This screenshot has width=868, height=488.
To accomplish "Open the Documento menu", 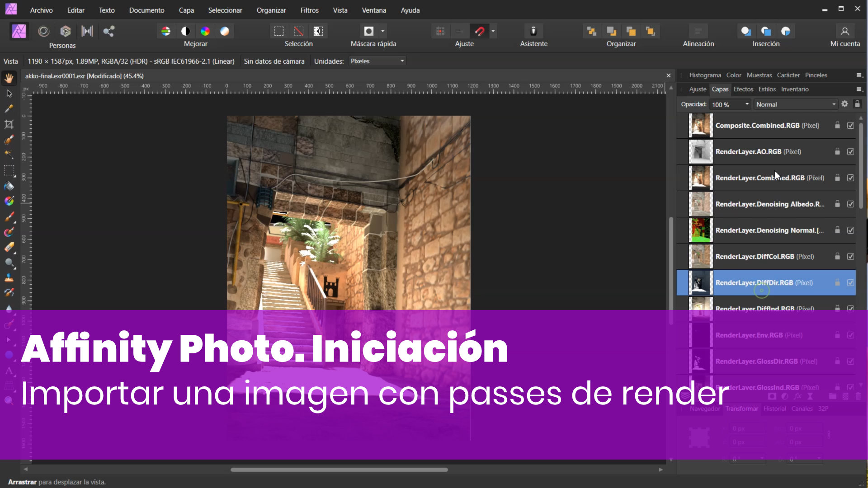I will click(x=146, y=10).
